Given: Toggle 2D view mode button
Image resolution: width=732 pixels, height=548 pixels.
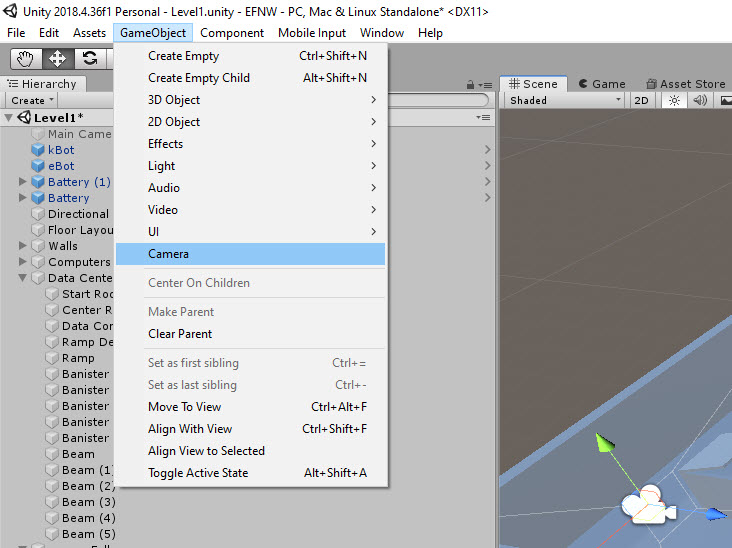Looking at the screenshot, I should [x=642, y=100].
